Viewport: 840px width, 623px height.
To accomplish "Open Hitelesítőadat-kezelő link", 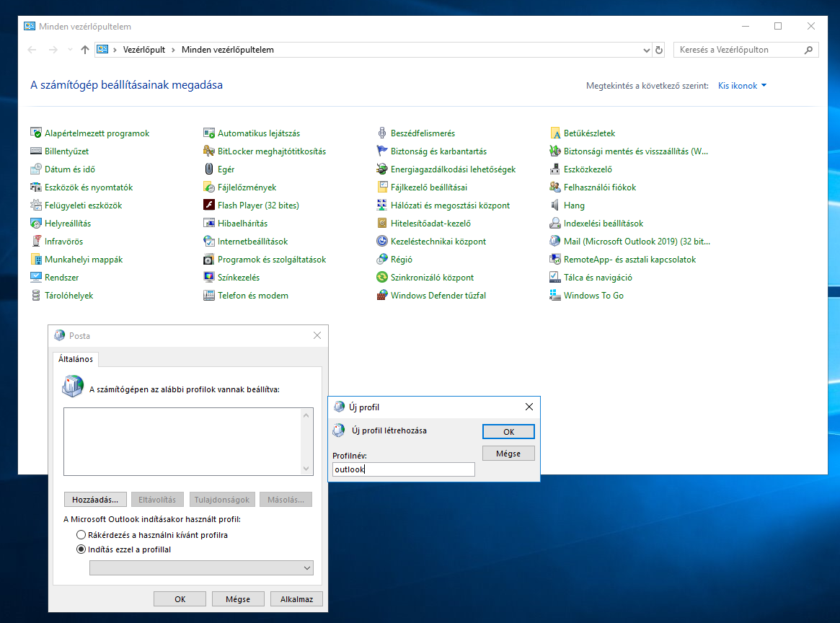I will pos(430,224).
